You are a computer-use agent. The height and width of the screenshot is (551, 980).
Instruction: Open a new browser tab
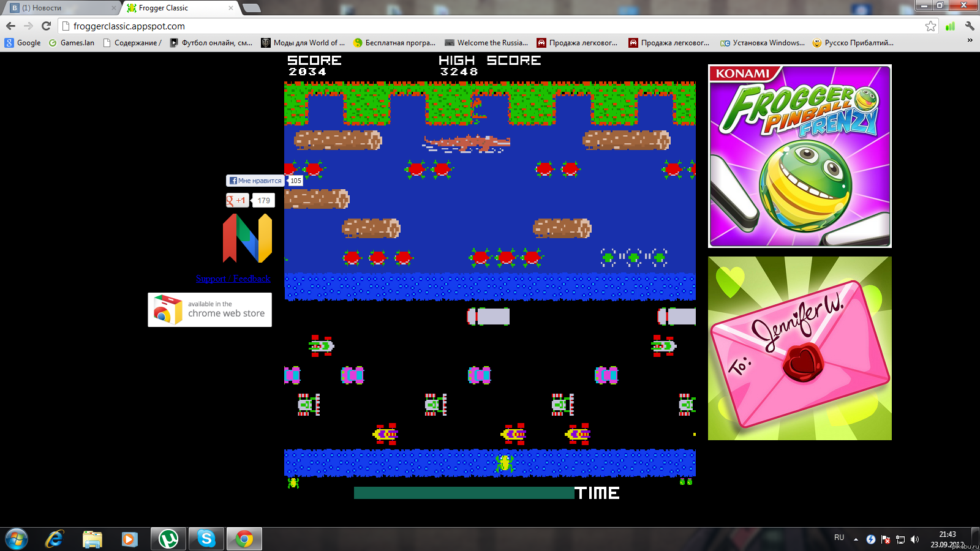(252, 8)
